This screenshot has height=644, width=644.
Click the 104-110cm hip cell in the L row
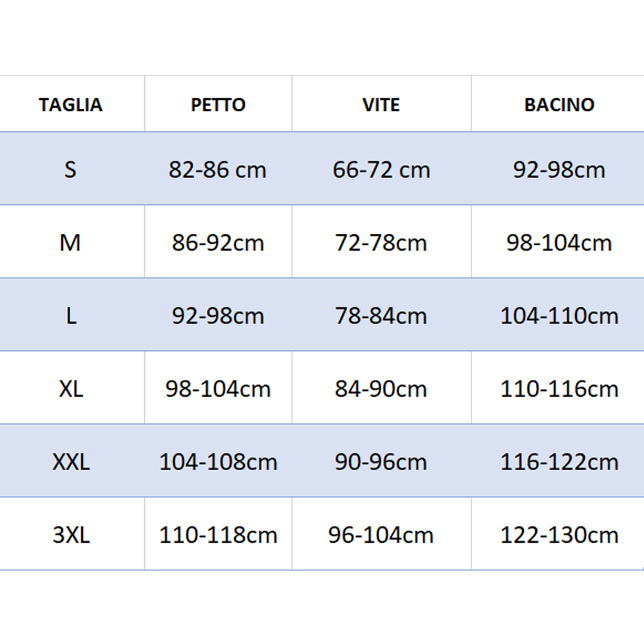tap(559, 316)
